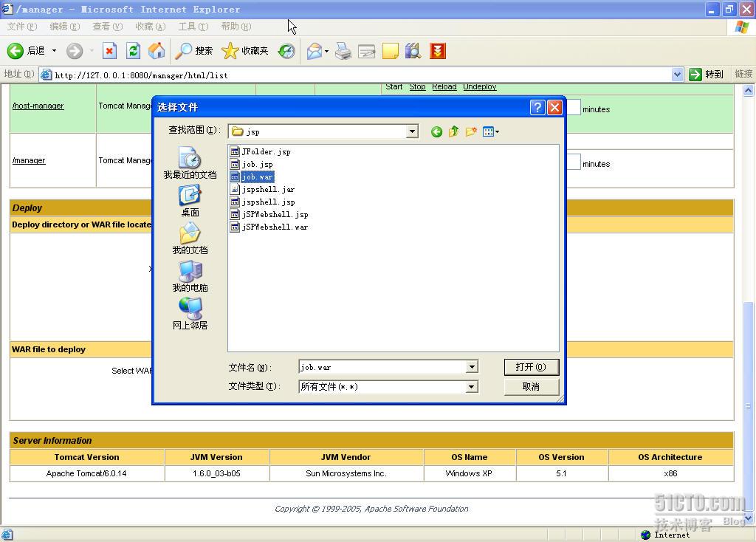Screen dimensions: 756x542
Task: Select file job.war in the list
Action: pyautogui.click(x=252, y=176)
